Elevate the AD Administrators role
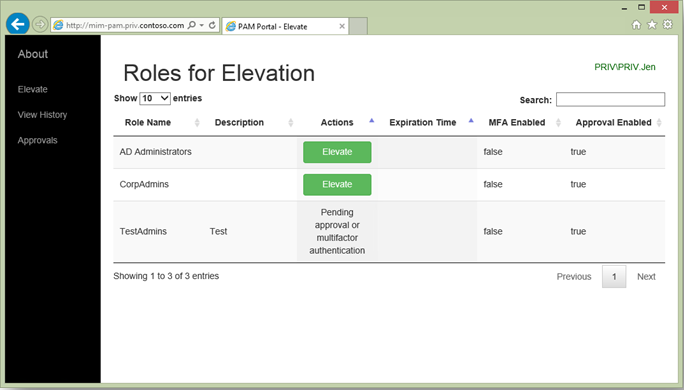684x390 pixels. tap(337, 152)
